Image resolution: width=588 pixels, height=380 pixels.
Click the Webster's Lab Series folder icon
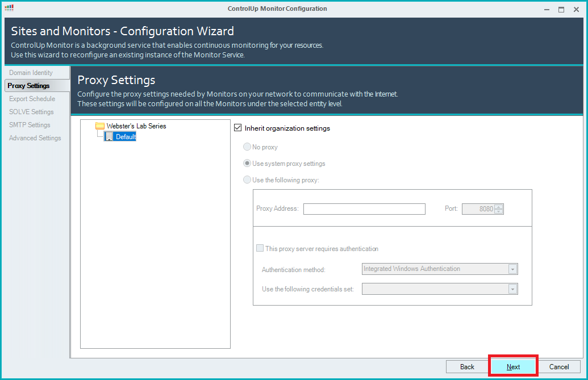pyautogui.click(x=100, y=126)
